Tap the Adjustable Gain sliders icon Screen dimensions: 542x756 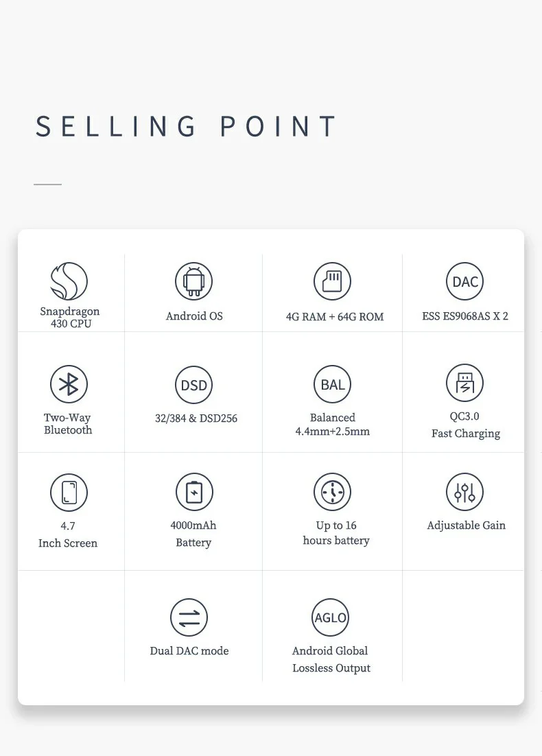pyautogui.click(x=465, y=492)
